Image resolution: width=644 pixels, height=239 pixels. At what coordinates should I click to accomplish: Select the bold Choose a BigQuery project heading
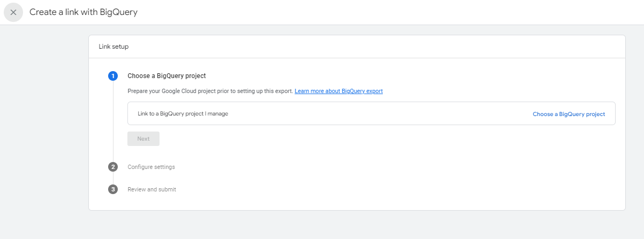[166, 76]
